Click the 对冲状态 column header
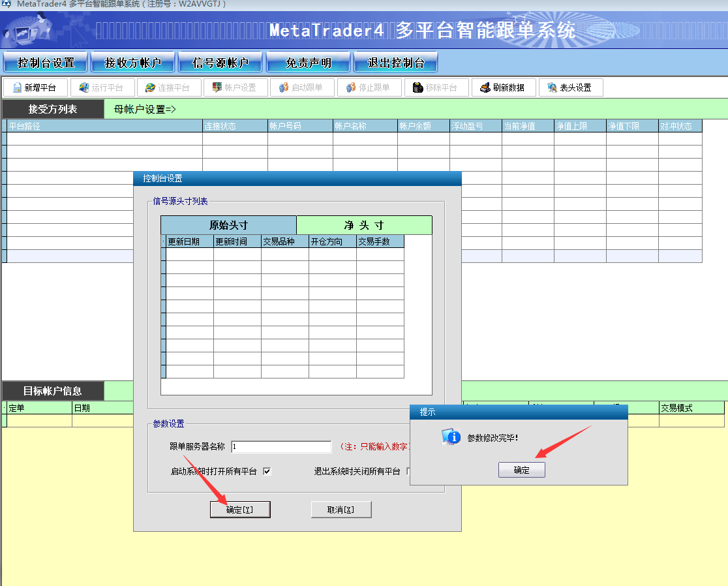This screenshot has height=586, width=728. coord(680,126)
